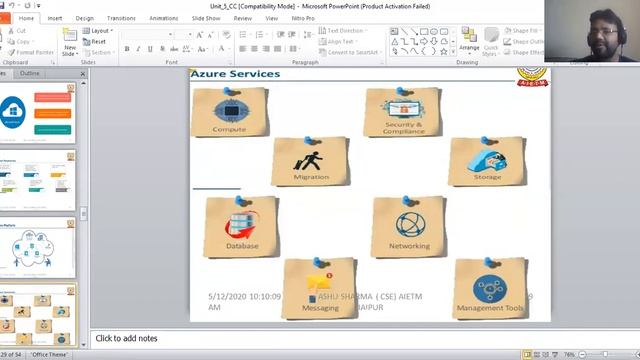Open the Align Text dropdown
This screenshot has width=640, height=360.
pyautogui.click(x=338, y=42)
